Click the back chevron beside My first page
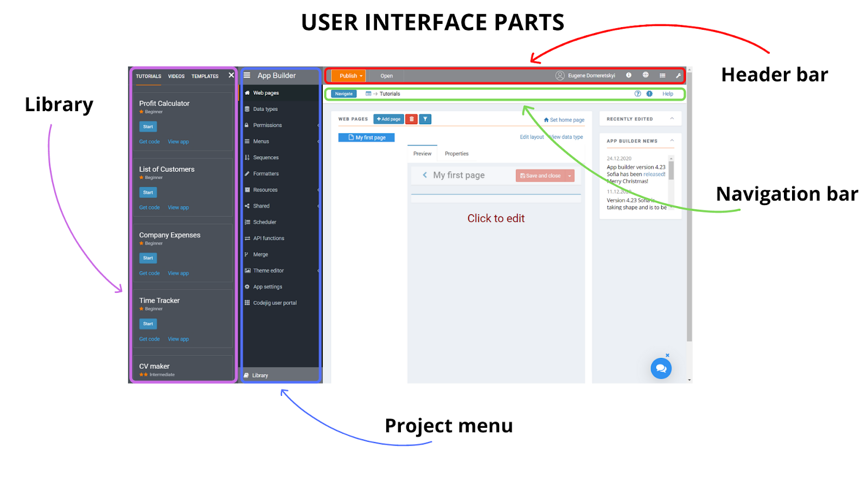This screenshot has height=488, width=868. 425,175
